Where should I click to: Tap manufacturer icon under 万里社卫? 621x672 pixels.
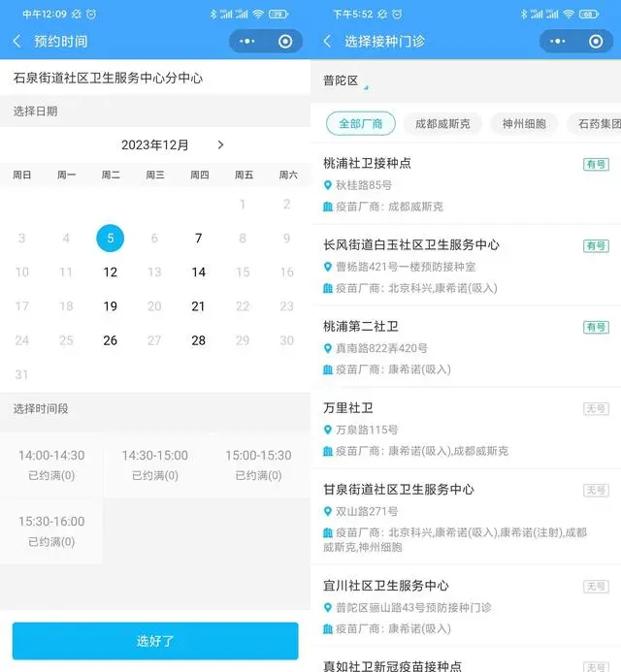(x=328, y=451)
